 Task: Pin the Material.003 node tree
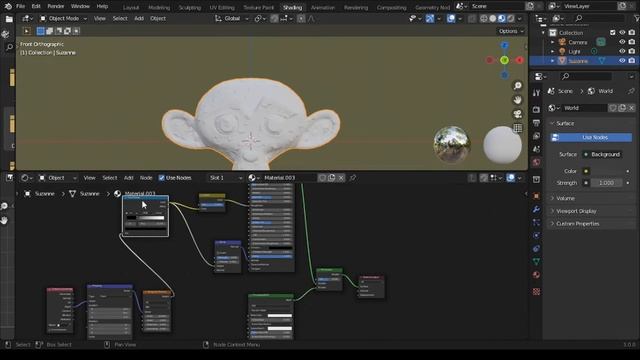(x=353, y=178)
